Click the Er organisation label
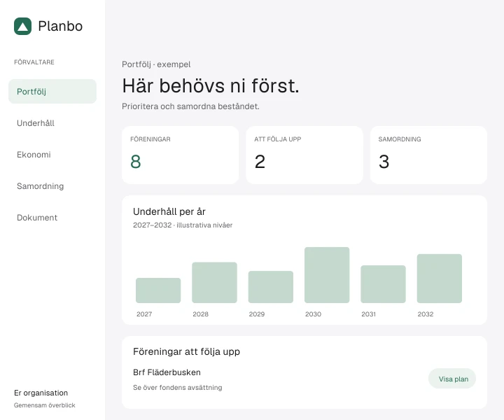The height and width of the screenshot is (420, 504). (41, 393)
